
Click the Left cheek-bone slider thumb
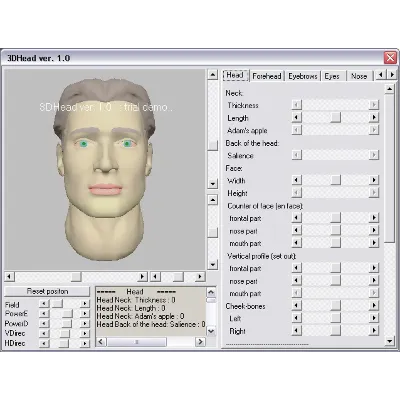335,318
